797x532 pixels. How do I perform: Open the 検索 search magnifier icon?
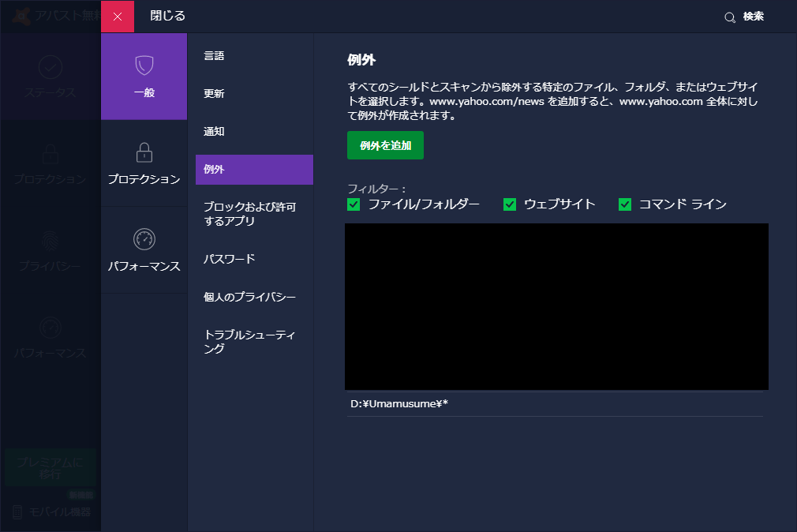coord(730,17)
